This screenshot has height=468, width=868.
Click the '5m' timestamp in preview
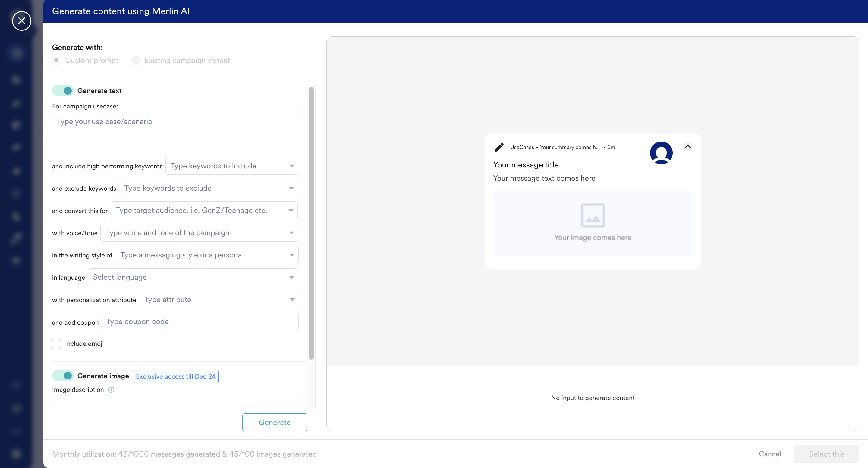(611, 147)
